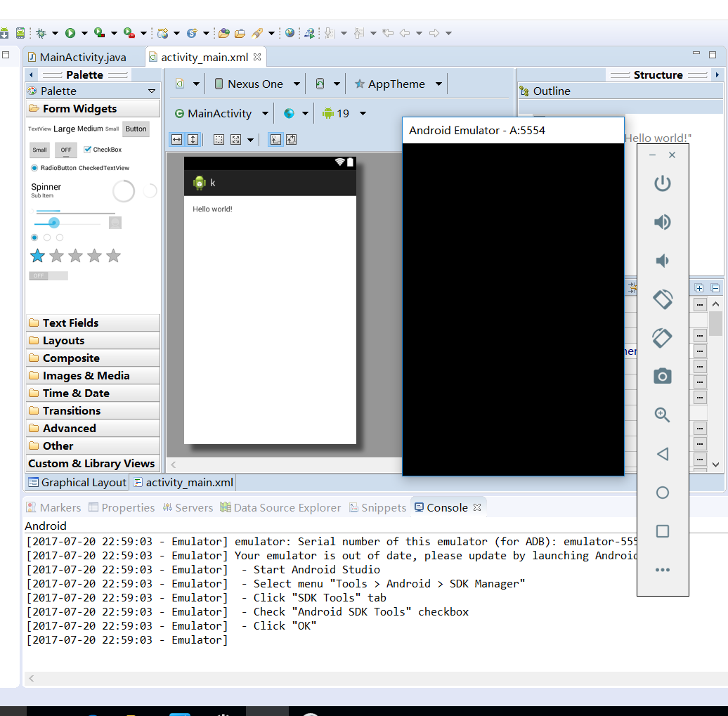Screen dimensions: 728x716
Task: Click the palette Button widget
Action: (136, 129)
